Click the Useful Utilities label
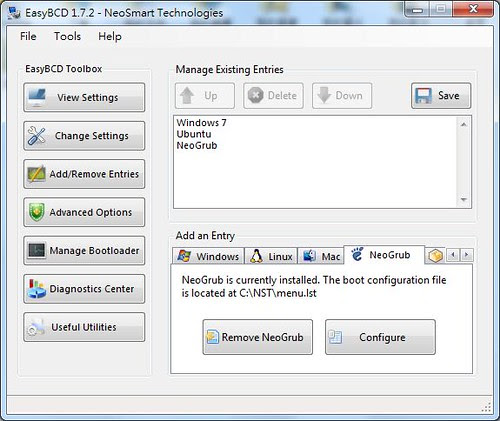Screen dimensions: 500x421 point(84,327)
